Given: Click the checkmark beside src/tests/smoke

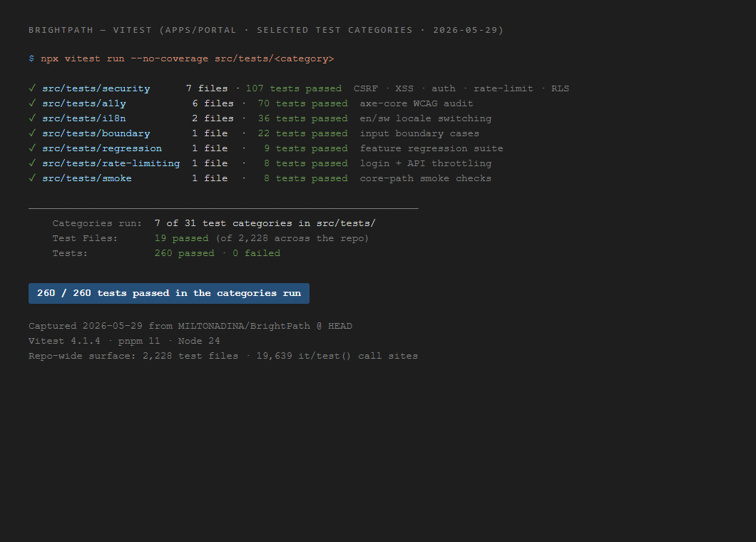Looking at the screenshot, I should click(x=32, y=178).
